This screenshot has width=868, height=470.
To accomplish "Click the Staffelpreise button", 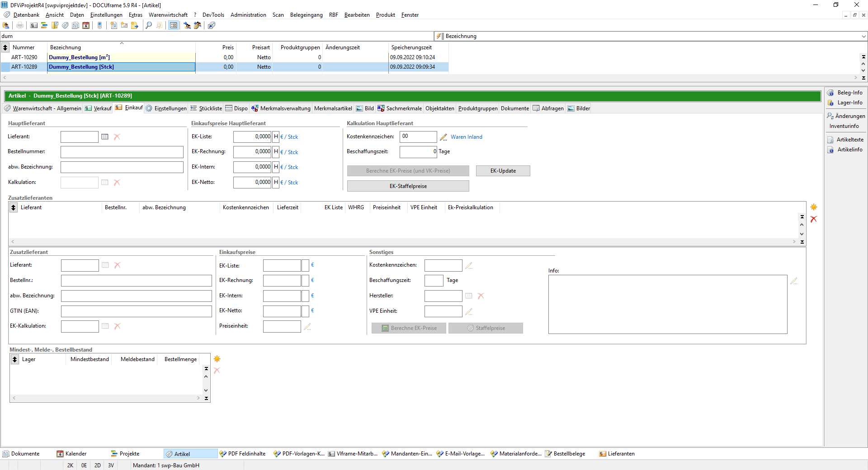I will [x=486, y=328].
